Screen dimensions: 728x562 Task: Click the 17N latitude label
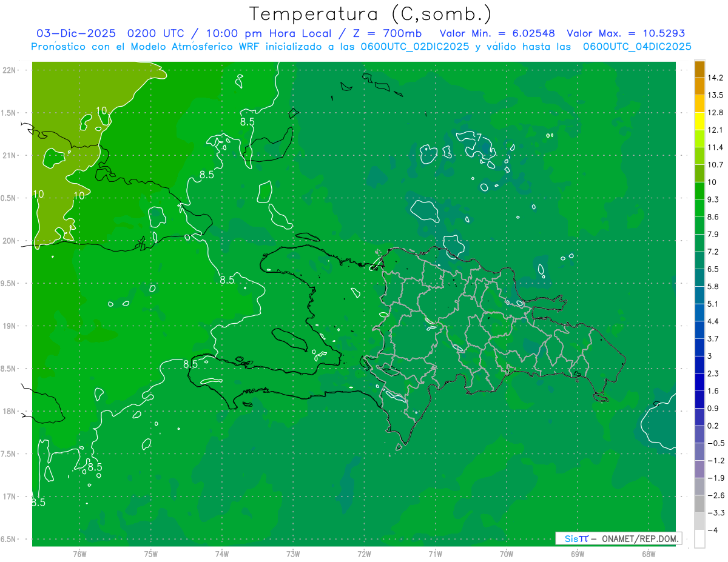click(x=9, y=497)
